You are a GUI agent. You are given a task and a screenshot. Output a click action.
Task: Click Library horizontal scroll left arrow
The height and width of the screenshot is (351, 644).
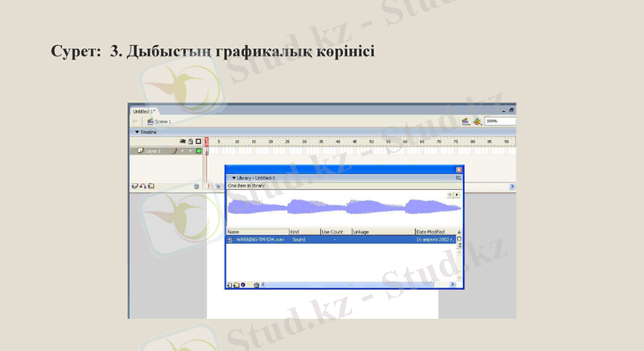click(264, 284)
